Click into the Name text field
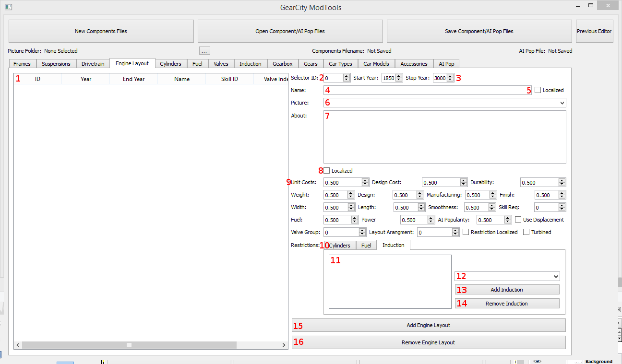The image size is (622, 364). coord(427,90)
